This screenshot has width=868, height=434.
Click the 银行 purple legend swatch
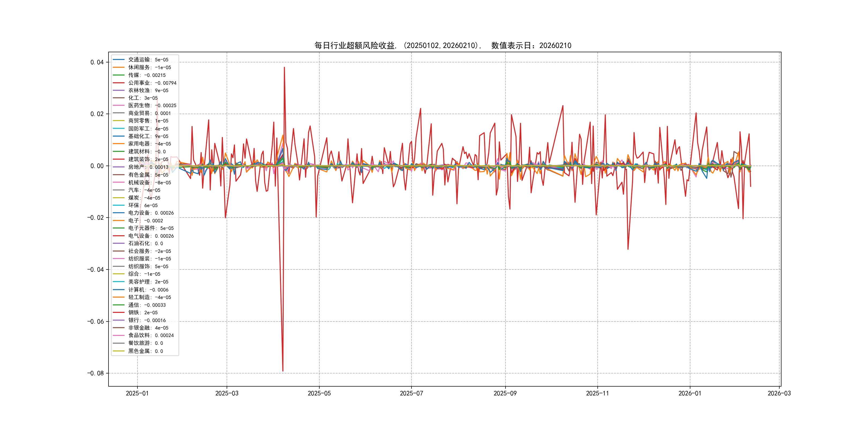(119, 320)
